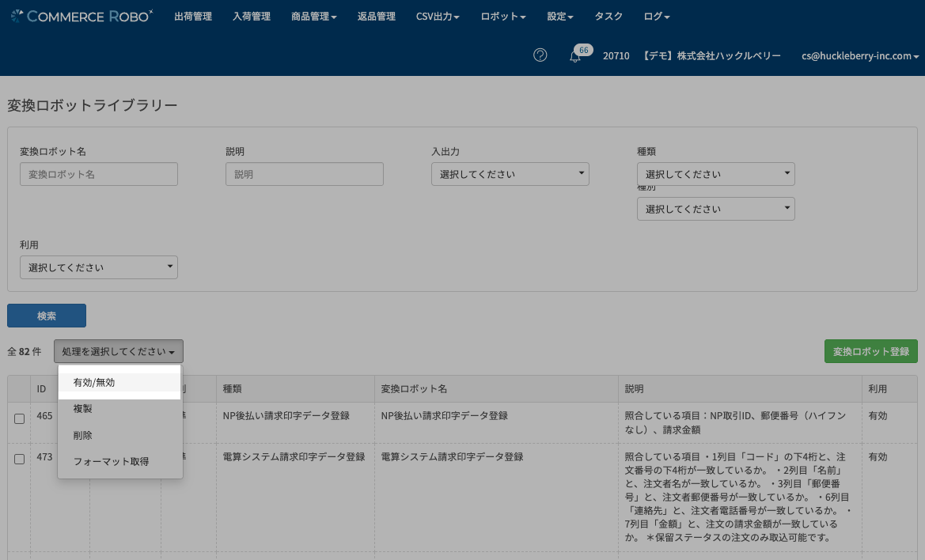Image resolution: width=925 pixels, height=560 pixels.
Task: Click the Commerce Robo logo
Action: coord(82,17)
